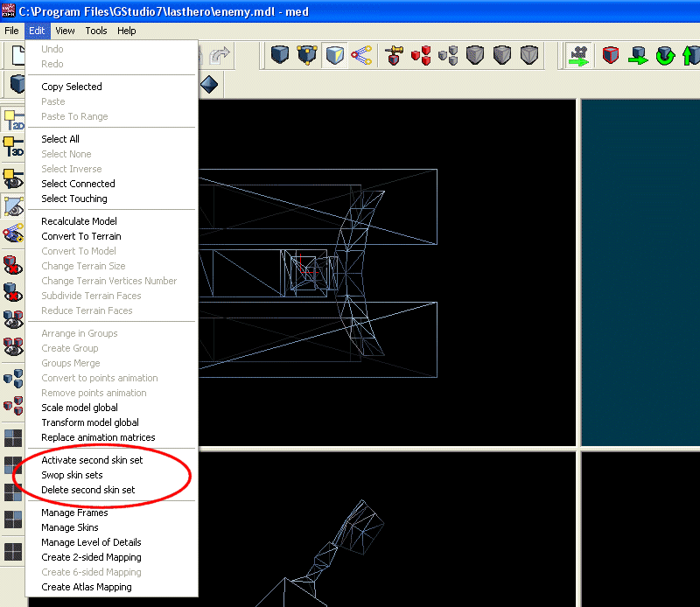Click the cube with green arrow icon
Viewport: 700px width, 607px height.
pyautogui.click(x=638, y=56)
